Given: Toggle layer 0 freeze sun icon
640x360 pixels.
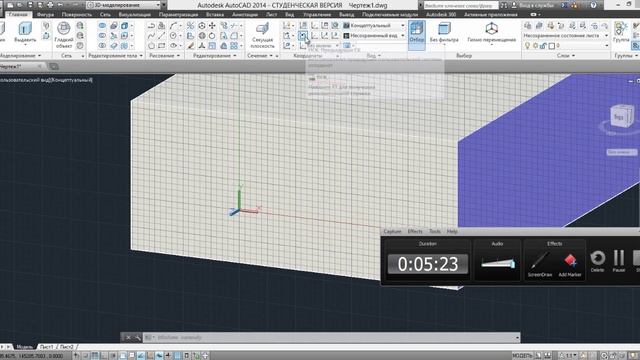Looking at the screenshot, I should click(536, 46).
